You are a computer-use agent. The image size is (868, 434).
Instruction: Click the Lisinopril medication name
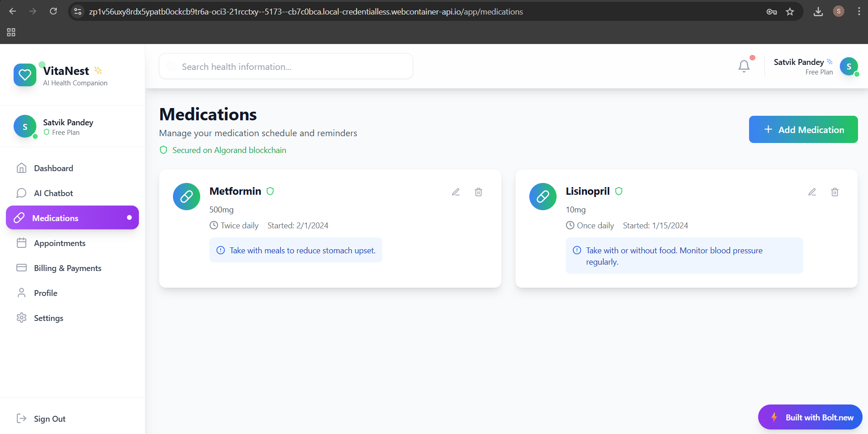(587, 191)
